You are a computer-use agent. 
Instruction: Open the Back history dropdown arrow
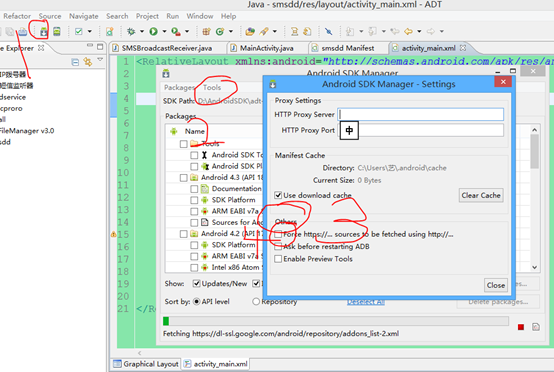coord(419,31)
